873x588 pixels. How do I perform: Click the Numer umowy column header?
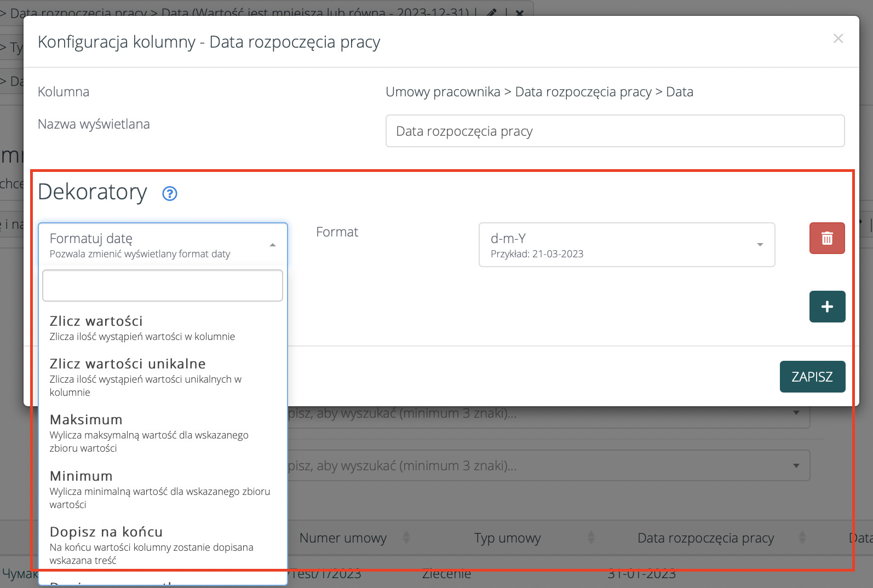(343, 538)
